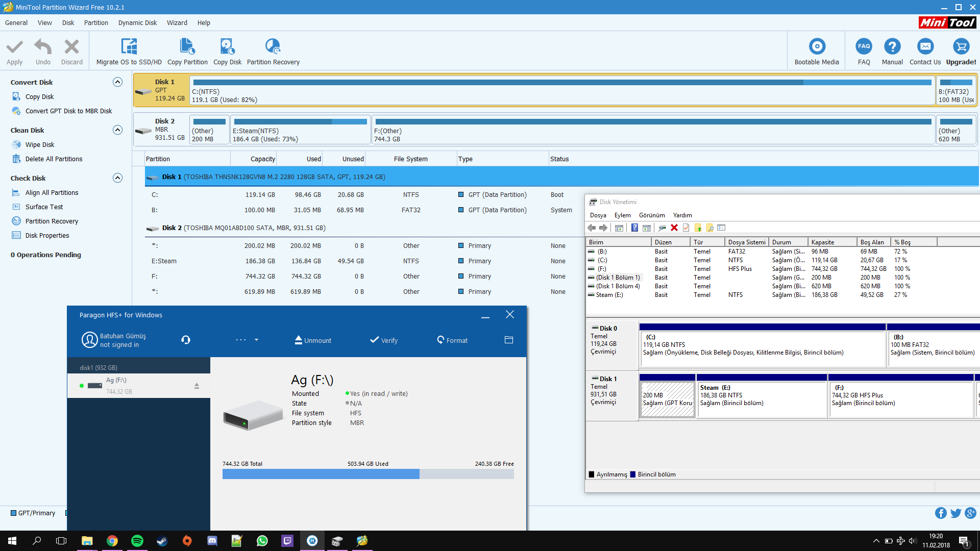Click the Surface Test link

pyautogui.click(x=44, y=207)
